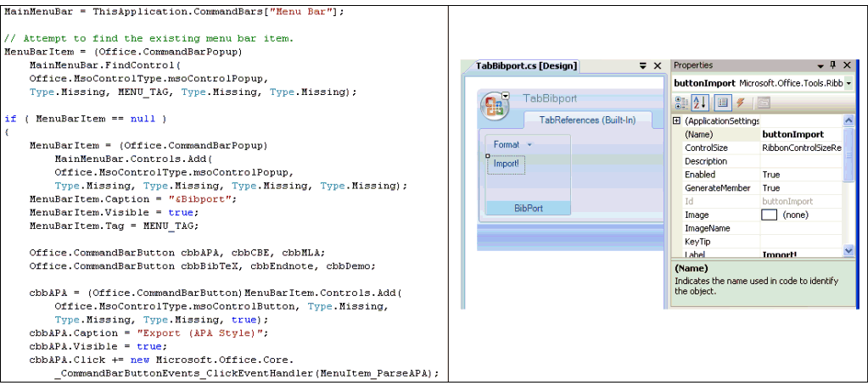868x391 pixels.
Task: Switch to Alphabetical sort in Properties
Action: tap(700, 103)
